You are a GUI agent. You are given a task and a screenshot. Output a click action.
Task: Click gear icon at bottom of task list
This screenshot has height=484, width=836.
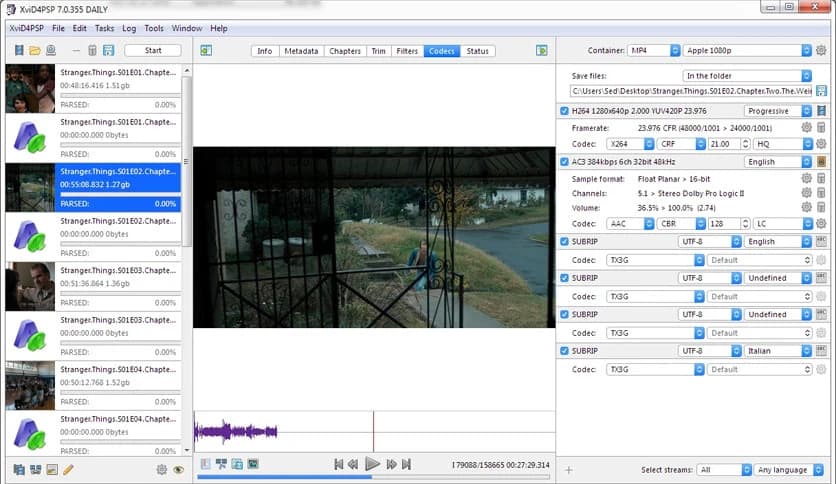162,470
